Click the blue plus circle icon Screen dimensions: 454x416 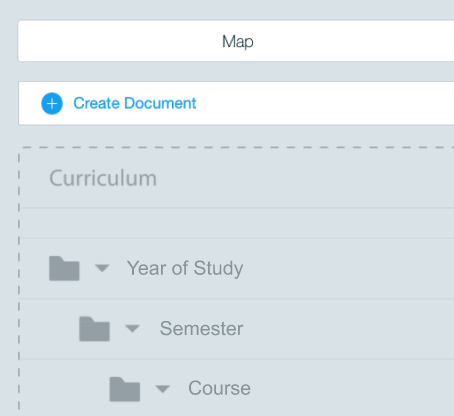coord(52,104)
